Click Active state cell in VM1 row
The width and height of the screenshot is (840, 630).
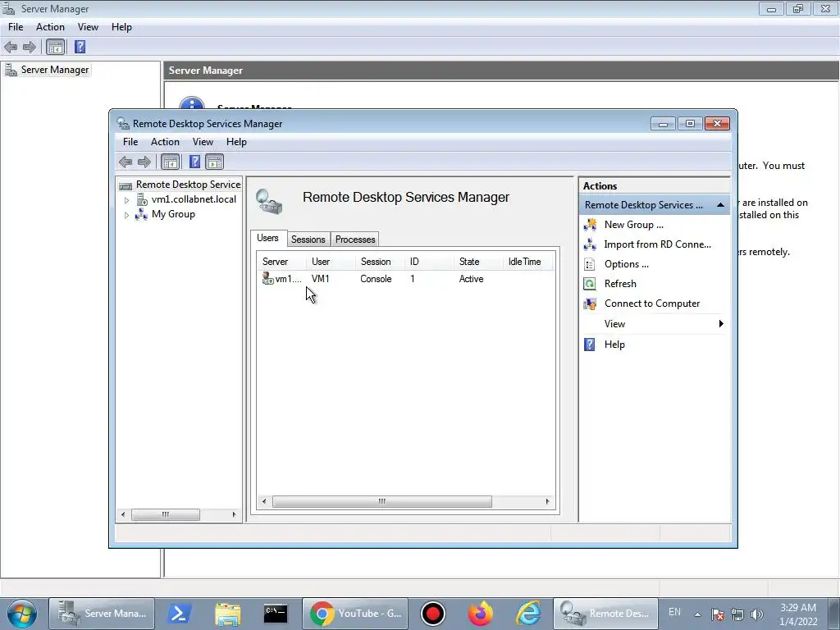point(472,279)
